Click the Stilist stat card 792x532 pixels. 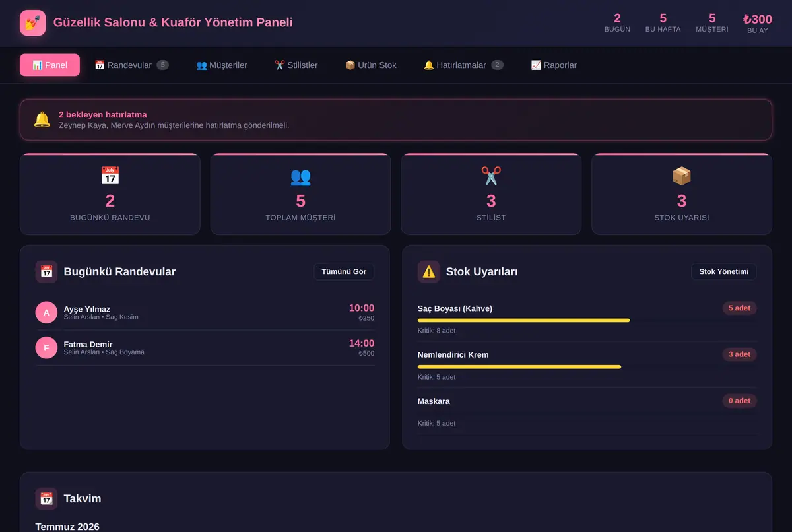pos(491,194)
